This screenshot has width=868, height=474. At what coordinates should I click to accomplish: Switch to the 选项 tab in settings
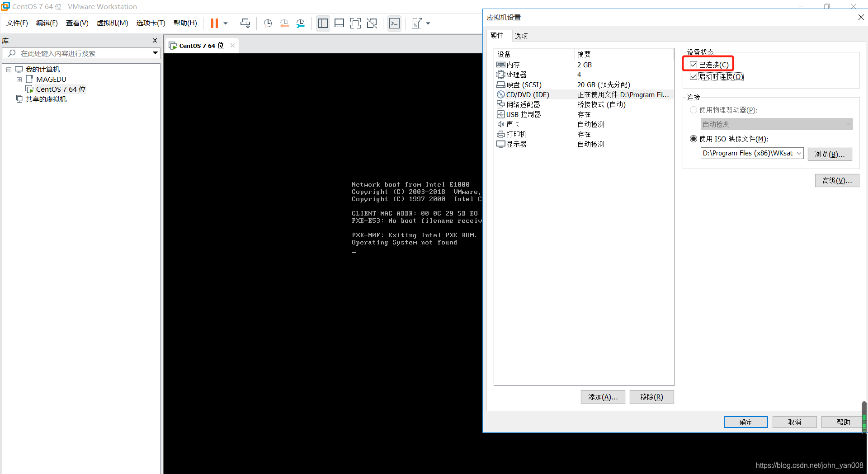coord(521,36)
